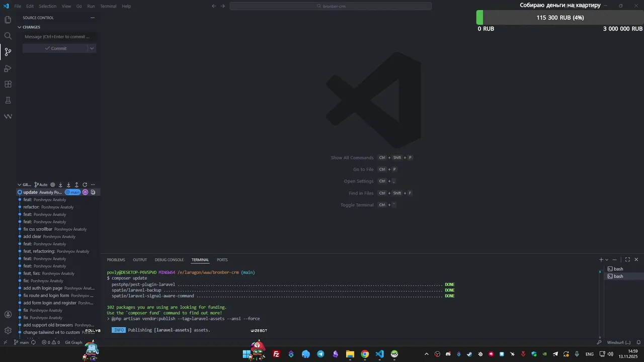This screenshot has width=644, height=362.
Task: Open the Edit menu
Action: [x=30, y=6]
